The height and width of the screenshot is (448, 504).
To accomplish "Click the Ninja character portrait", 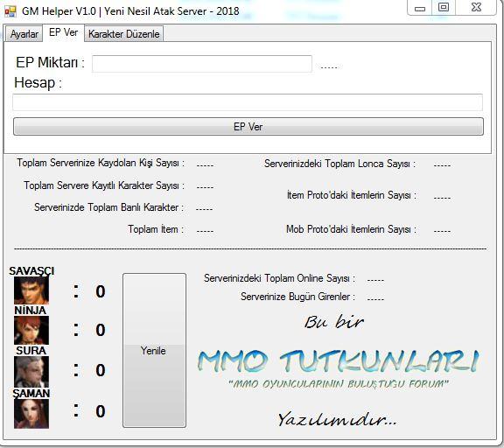I will tap(31, 331).
